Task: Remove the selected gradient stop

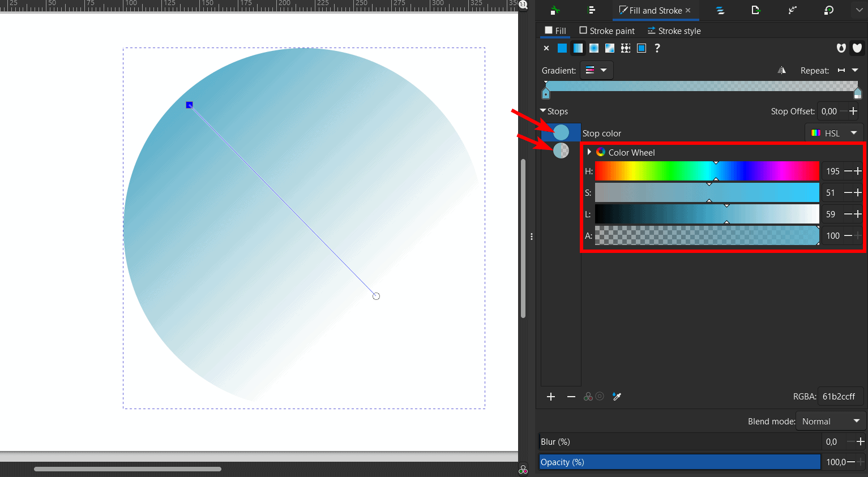Action: (571, 397)
